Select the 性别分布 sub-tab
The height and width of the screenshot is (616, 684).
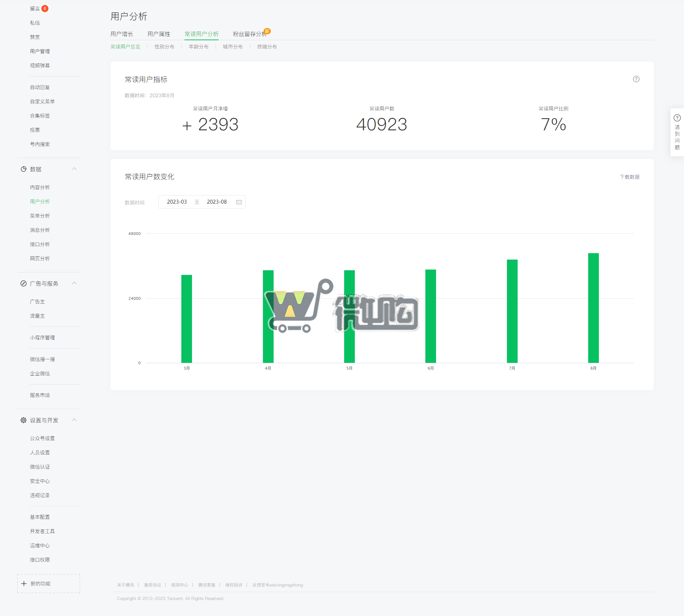point(164,47)
